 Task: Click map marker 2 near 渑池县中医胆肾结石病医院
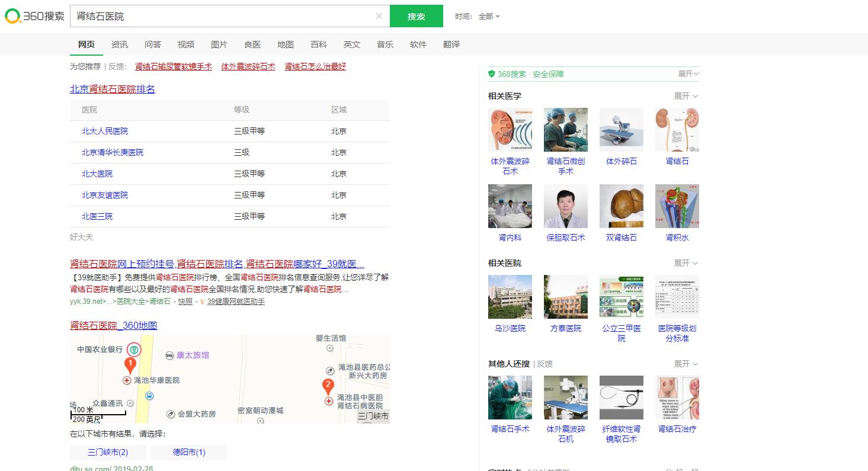point(328,385)
